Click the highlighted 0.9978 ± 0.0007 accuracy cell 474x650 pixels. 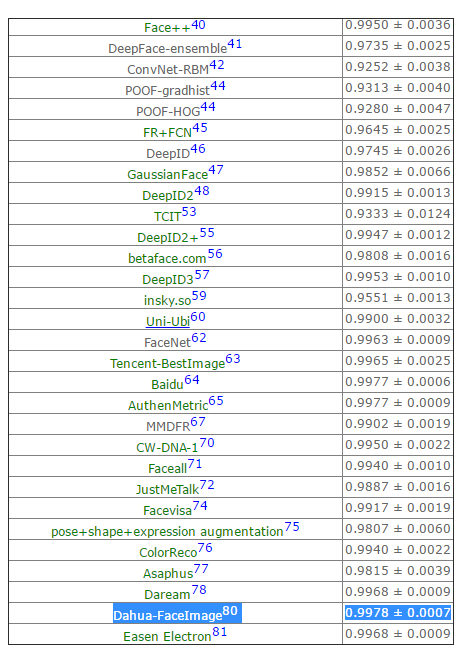tap(398, 613)
